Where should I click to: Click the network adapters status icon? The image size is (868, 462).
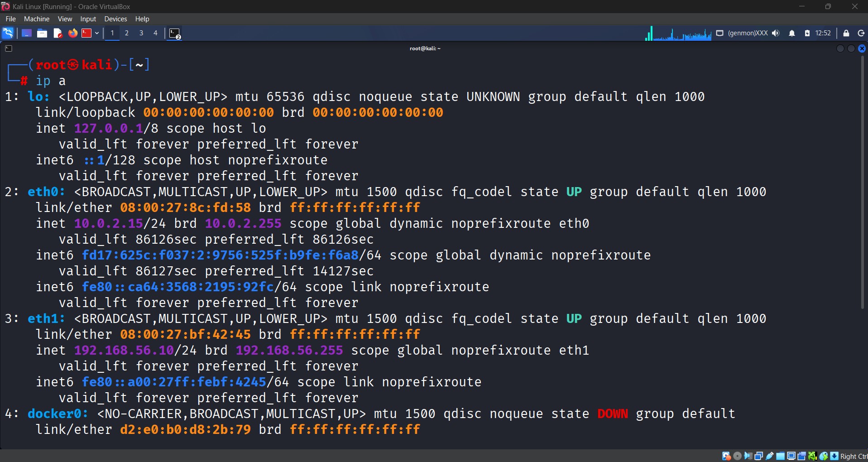click(x=759, y=456)
